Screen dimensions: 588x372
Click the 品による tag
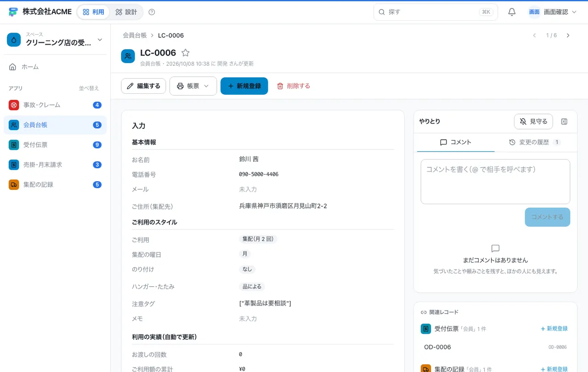252,286
